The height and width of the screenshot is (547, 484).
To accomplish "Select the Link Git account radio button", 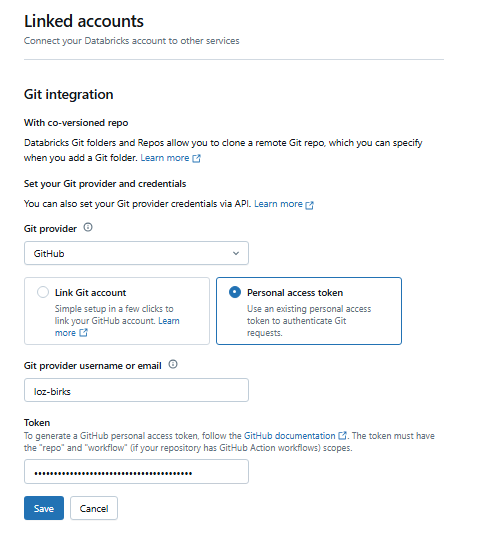I will click(43, 292).
